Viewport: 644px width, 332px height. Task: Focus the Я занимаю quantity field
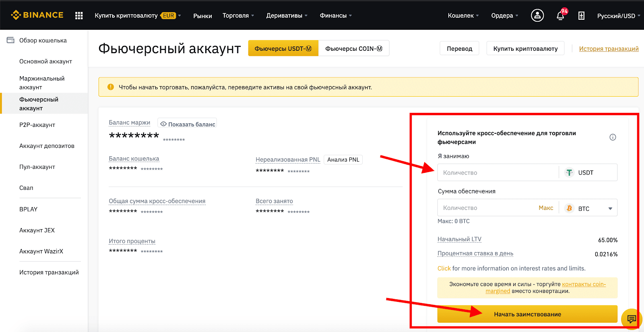click(x=498, y=172)
